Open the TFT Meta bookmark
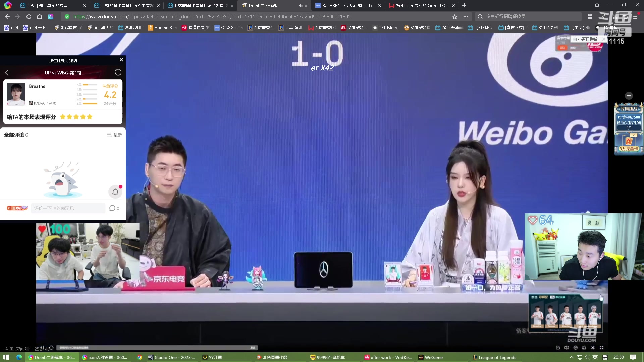The image size is (644, 362). click(385, 28)
